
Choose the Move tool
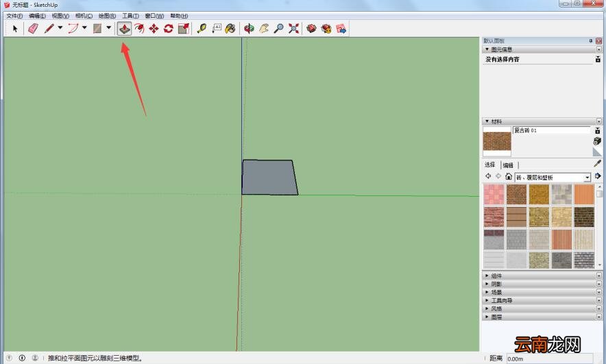point(154,29)
